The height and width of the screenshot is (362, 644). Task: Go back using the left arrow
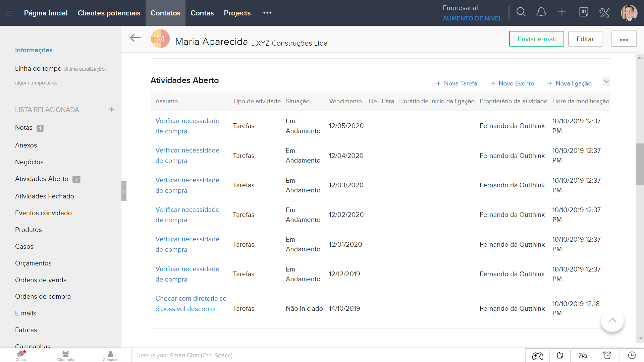[135, 38]
